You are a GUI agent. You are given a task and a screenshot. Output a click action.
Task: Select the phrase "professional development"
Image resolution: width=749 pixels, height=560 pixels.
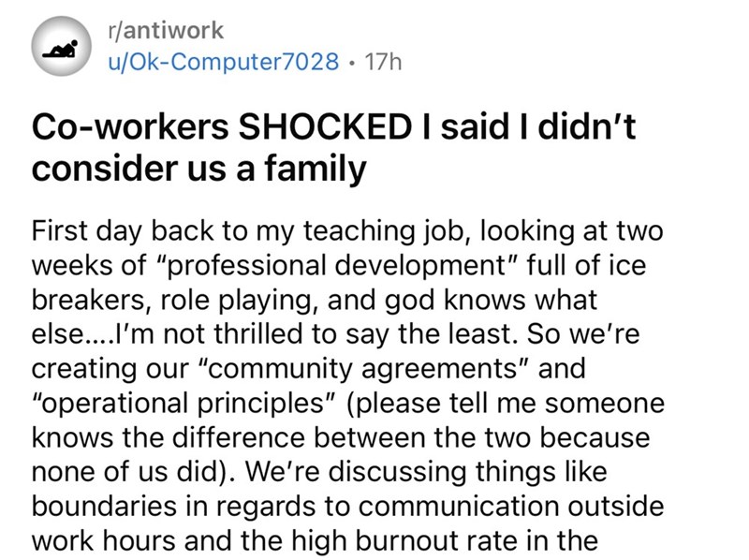334,266
